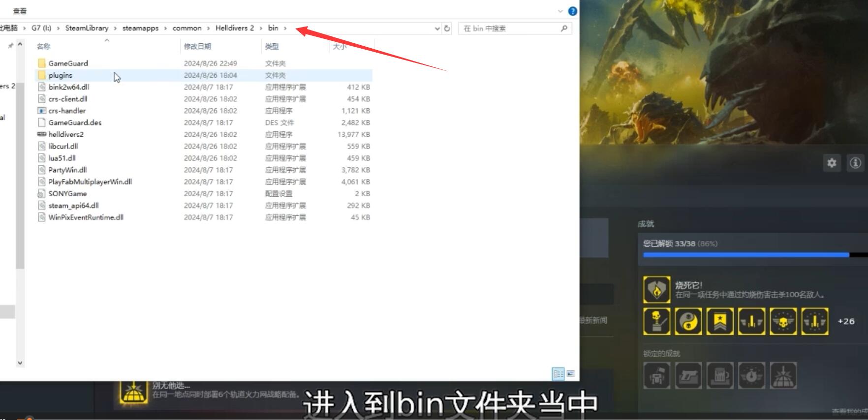Open the GameGuard folder
Viewport: 868px width, 420px height.
[68, 63]
